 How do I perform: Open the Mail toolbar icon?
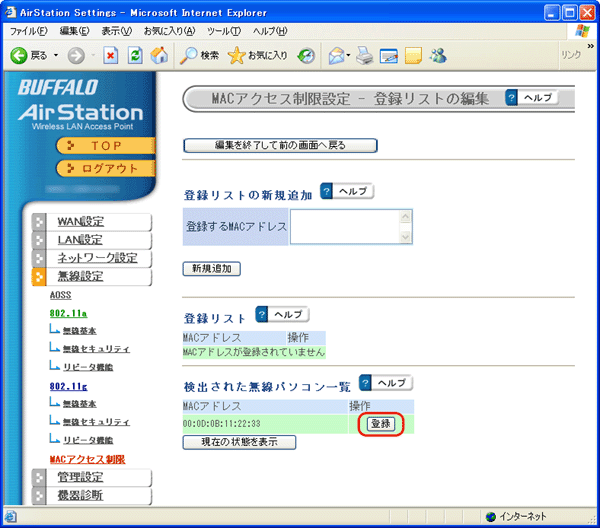(x=336, y=55)
